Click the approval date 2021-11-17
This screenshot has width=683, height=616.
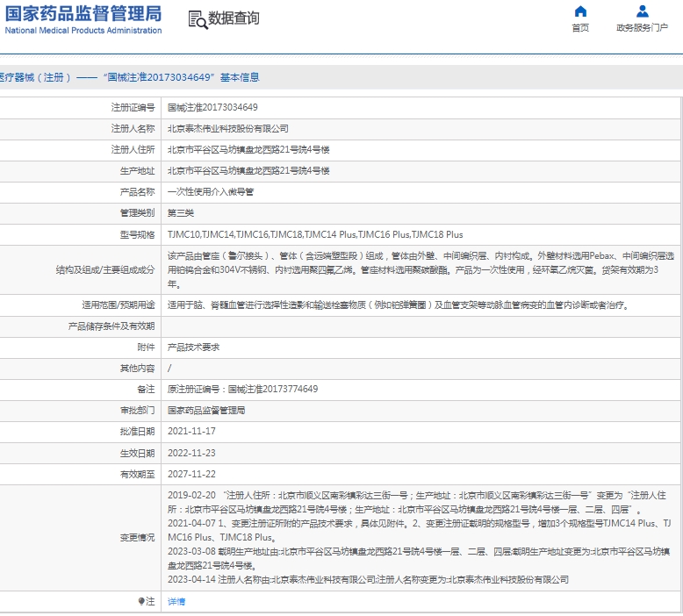191,432
